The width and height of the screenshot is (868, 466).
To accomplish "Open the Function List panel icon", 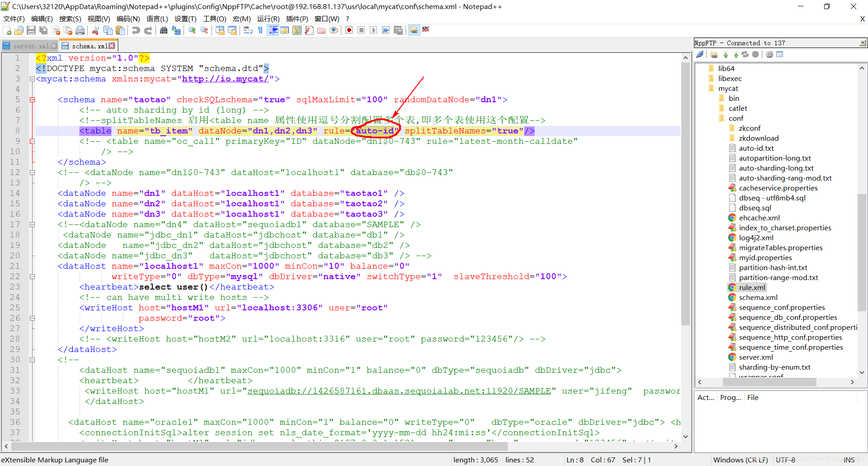I will 309,30.
